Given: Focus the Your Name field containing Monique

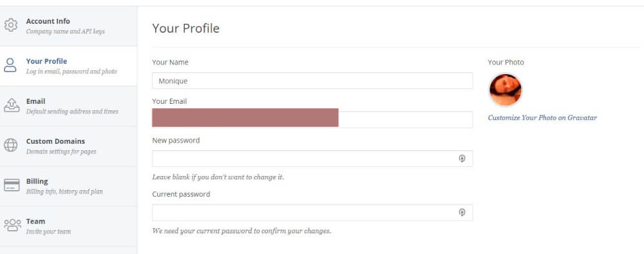Looking at the screenshot, I should click(x=312, y=81).
